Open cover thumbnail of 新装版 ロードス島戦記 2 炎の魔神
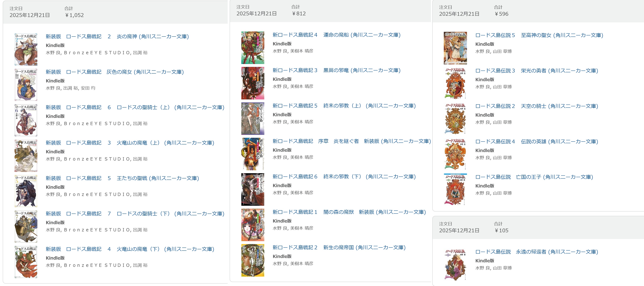This screenshot has width=644, height=286. 26,49
